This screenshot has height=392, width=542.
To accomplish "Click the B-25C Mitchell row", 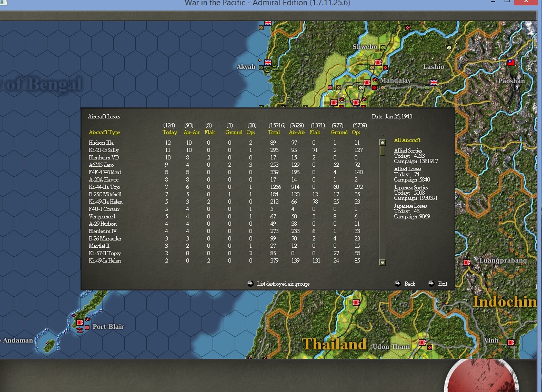I will [x=225, y=194].
